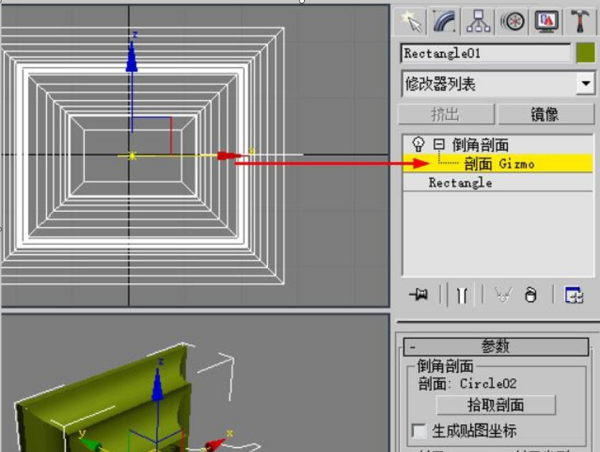
Task: Click the green Y axis arrow in perspective viewport
Action: point(90,444)
